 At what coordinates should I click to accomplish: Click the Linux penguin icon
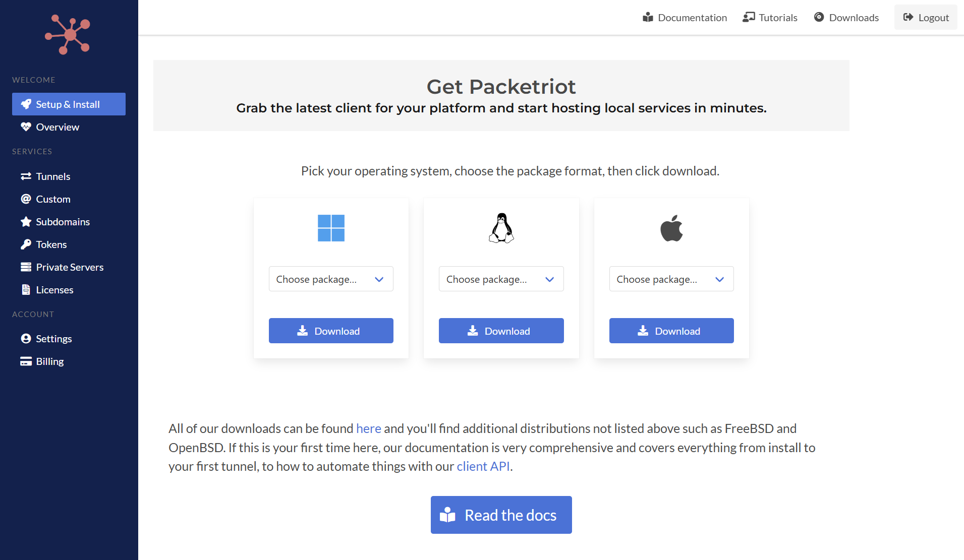(501, 228)
